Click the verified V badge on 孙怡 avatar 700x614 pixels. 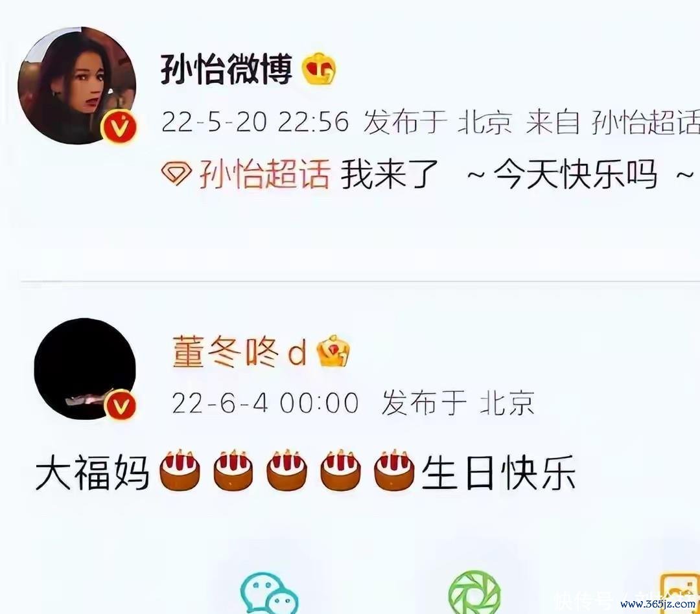tap(119, 127)
